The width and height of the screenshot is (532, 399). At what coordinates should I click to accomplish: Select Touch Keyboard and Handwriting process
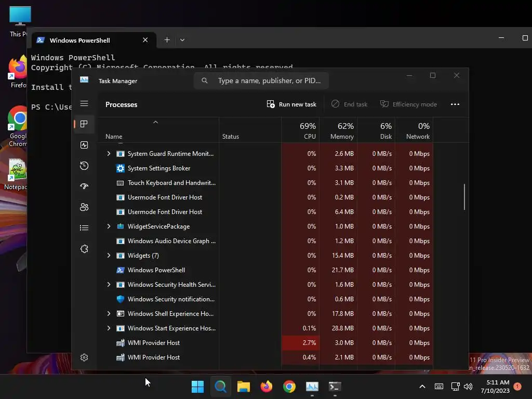[265, 183]
